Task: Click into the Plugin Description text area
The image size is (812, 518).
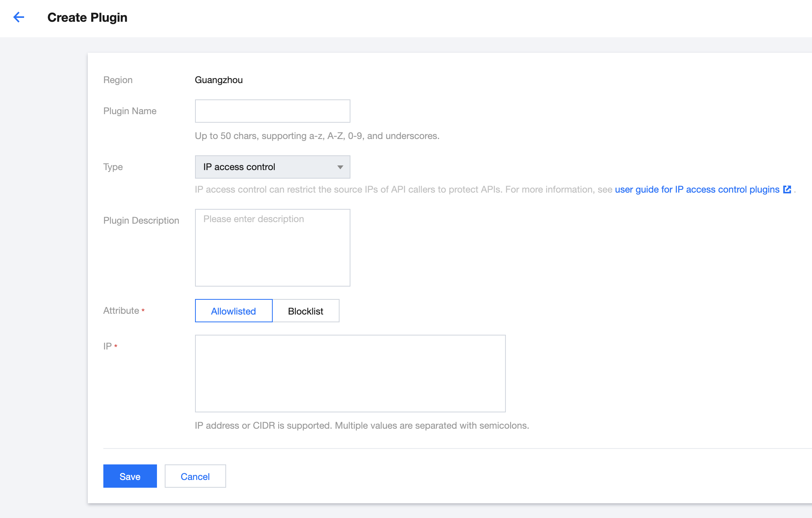Action: [x=272, y=248]
